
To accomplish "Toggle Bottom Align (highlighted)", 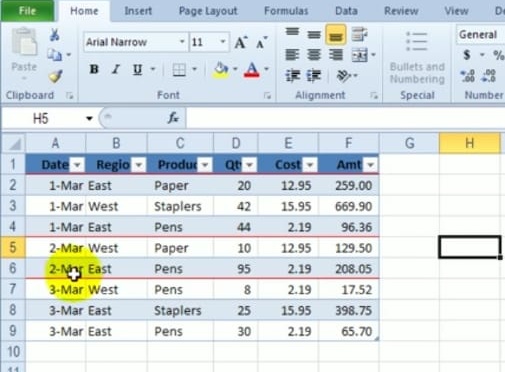I will pyautogui.click(x=336, y=35).
